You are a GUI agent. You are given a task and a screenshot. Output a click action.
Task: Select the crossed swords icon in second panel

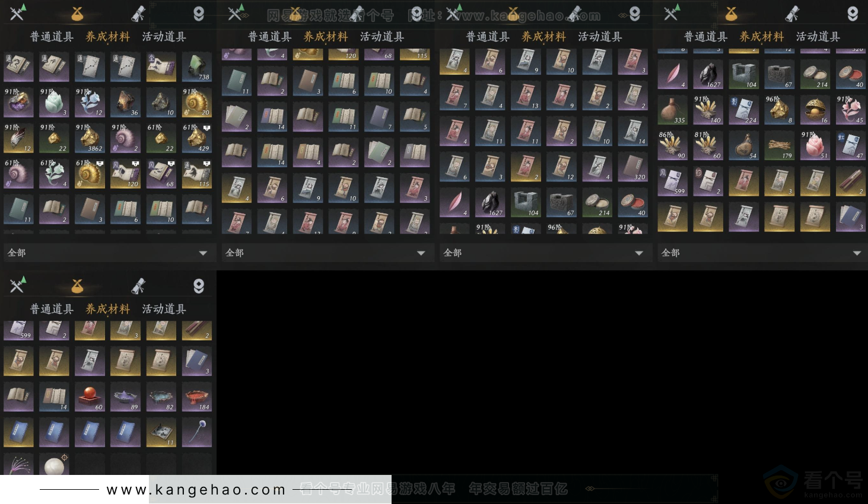pos(235,12)
